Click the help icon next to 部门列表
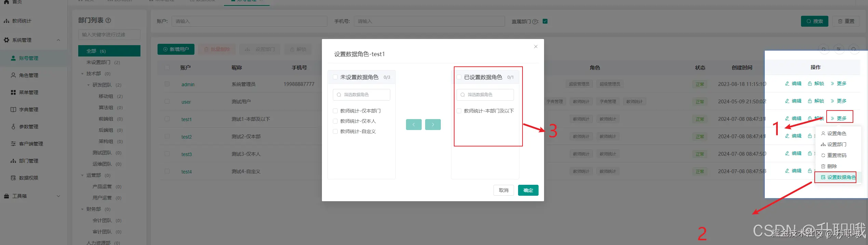 coord(108,20)
